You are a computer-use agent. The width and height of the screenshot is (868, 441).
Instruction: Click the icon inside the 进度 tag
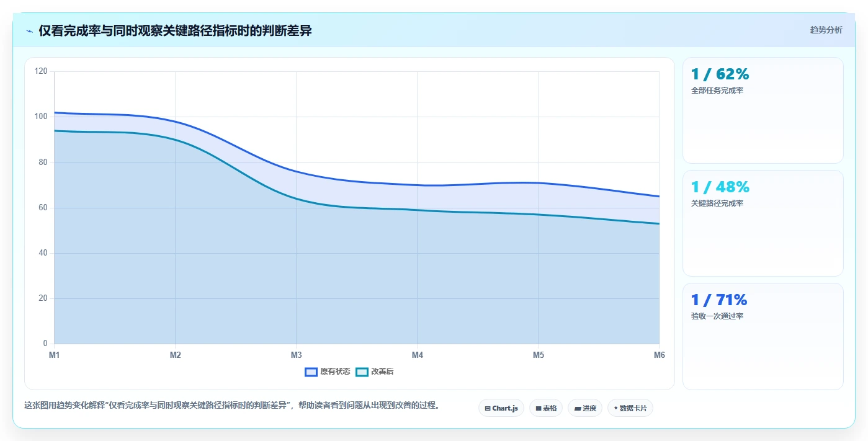point(578,408)
